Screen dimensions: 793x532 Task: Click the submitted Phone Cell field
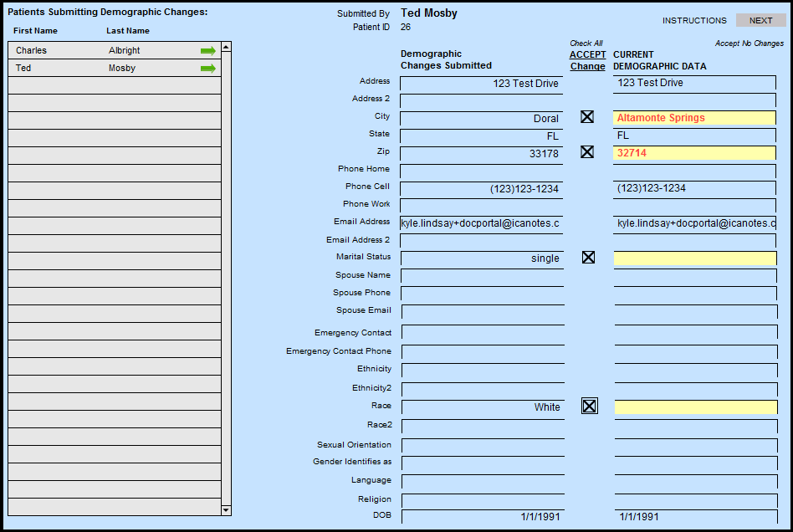(482, 189)
